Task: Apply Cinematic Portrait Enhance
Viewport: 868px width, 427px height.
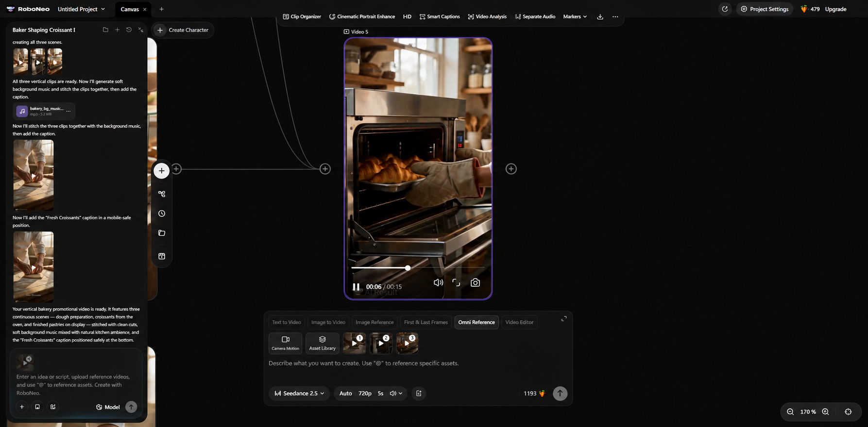Action: coord(362,16)
